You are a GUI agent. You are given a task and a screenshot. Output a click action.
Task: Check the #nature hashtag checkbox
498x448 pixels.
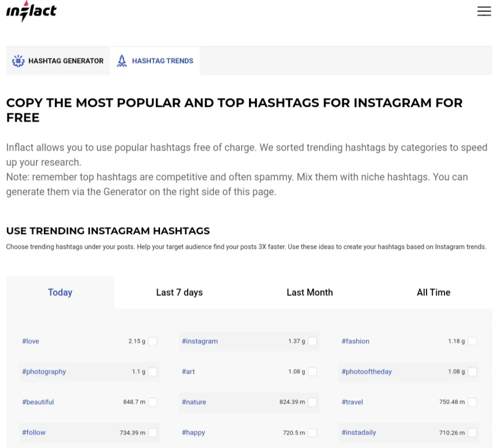pyautogui.click(x=313, y=402)
